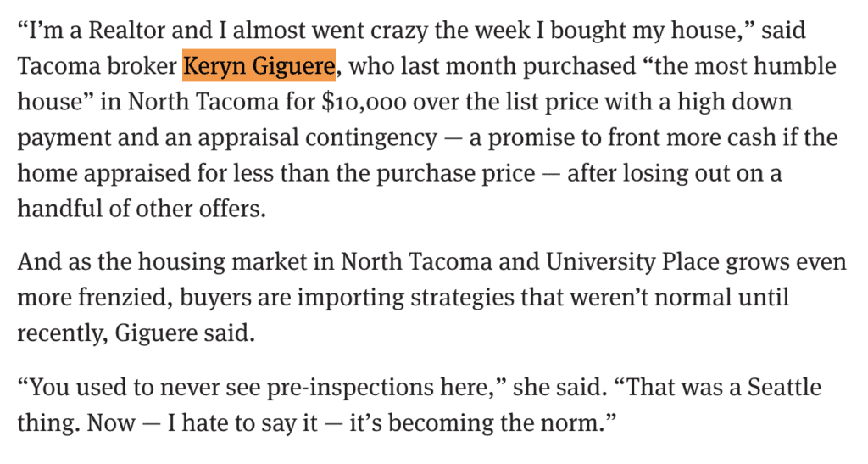This screenshot has width=868, height=464.
Task: Click the word pre-inspections in the last paragraph
Action: click(350, 387)
